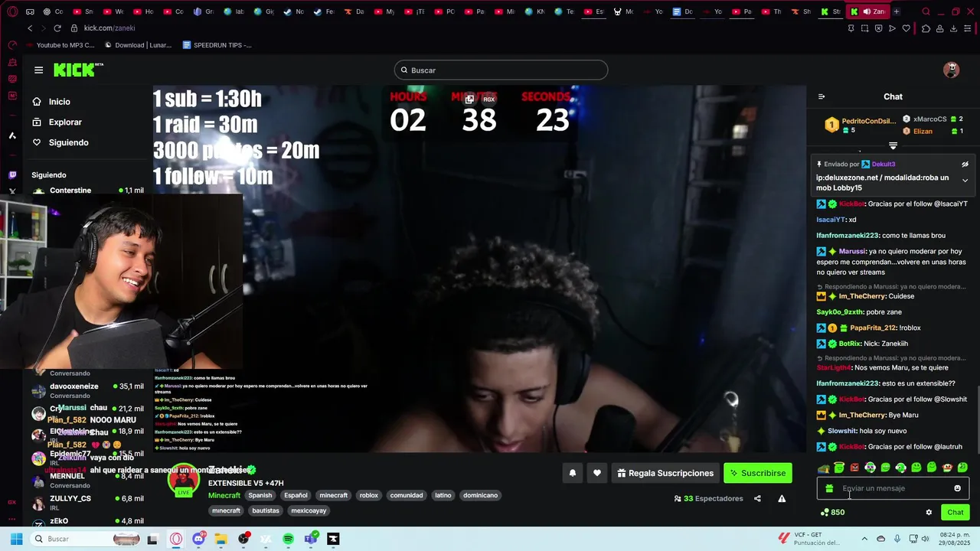Open Youtube to MP3 bookmark
The height and width of the screenshot is (551, 980).
click(x=60, y=45)
